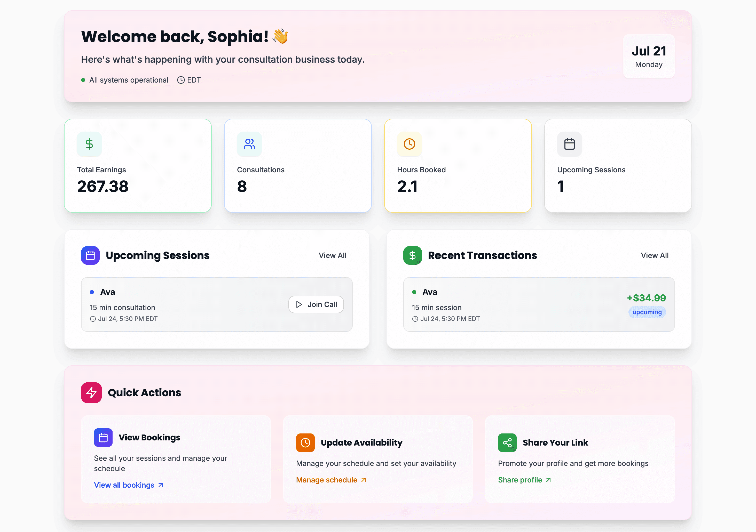This screenshot has height=532, width=756.
Task: Click the blue upcoming status badge
Action: [x=647, y=312]
